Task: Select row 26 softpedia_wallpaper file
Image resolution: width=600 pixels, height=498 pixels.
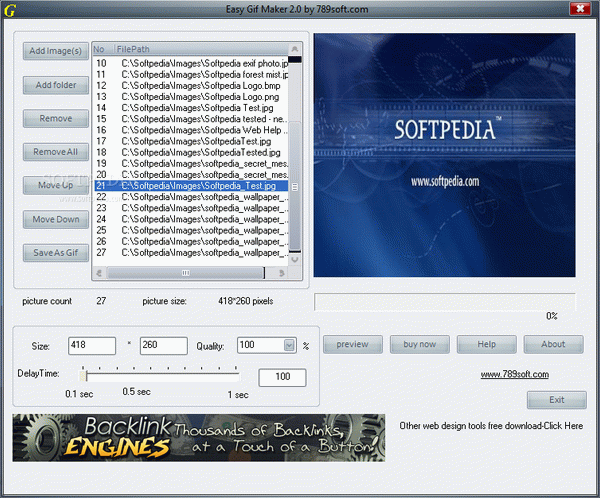Action: [191, 241]
